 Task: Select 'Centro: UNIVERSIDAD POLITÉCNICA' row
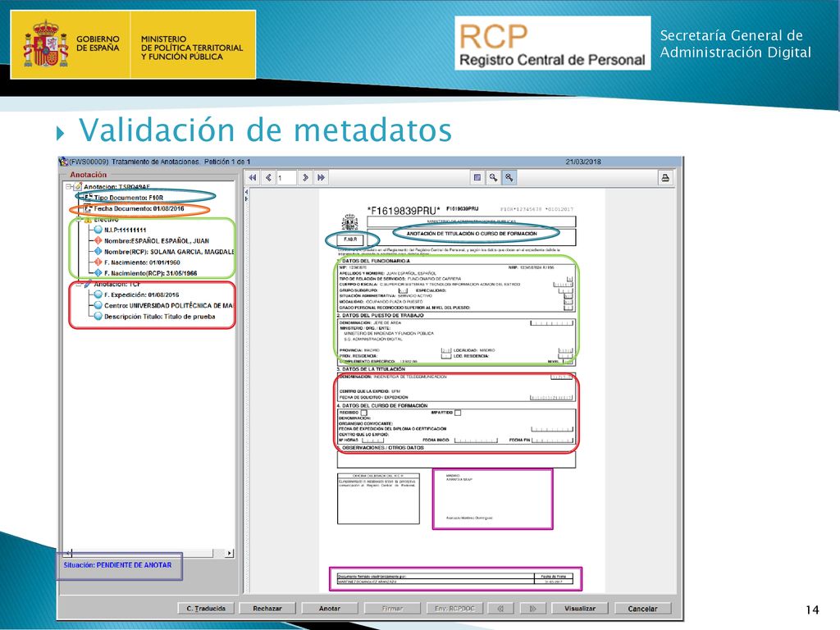tap(169, 305)
